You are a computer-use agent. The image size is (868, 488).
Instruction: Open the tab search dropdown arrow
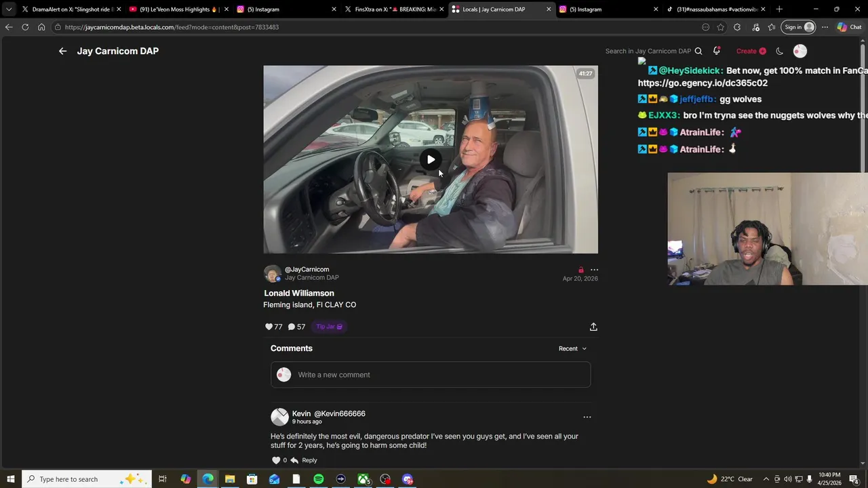[8, 9]
